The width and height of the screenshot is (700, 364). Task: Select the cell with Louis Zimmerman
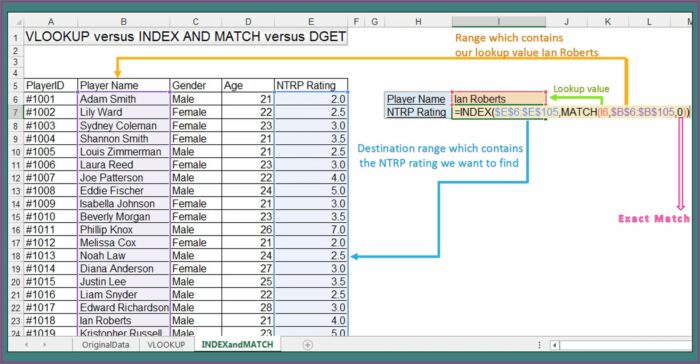point(124,151)
